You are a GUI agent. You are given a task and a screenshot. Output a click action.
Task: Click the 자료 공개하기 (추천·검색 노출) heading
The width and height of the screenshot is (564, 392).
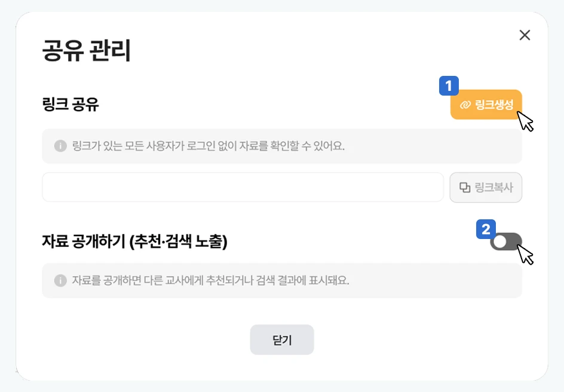134,241
